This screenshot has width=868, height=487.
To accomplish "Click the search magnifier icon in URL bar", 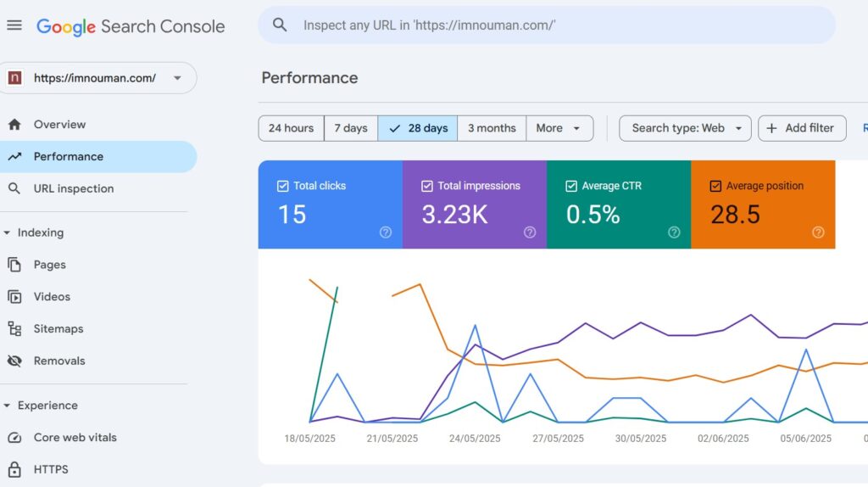I will pyautogui.click(x=280, y=25).
